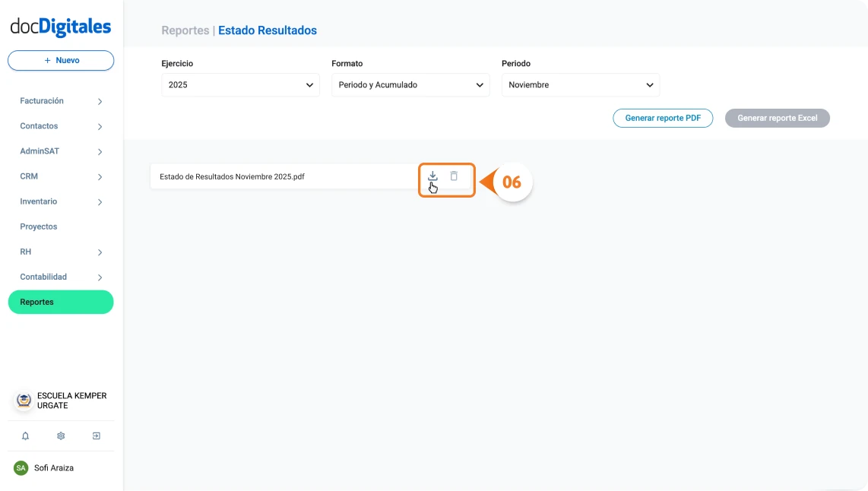Open the Formato dropdown
Screen dimensions: 868x491
pos(410,85)
